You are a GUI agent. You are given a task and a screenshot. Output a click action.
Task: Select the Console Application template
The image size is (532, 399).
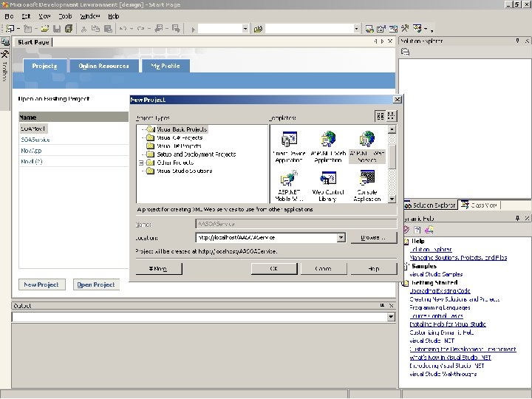[x=367, y=186]
